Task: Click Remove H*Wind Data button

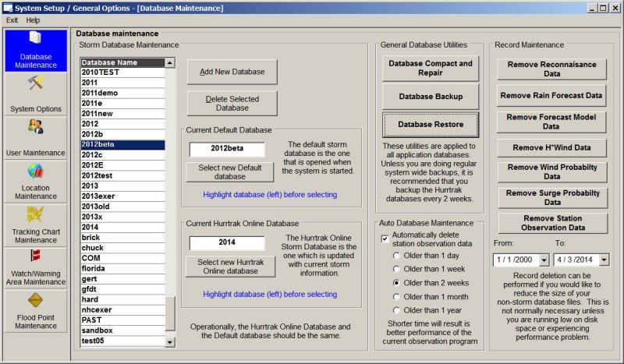Action: (551, 147)
